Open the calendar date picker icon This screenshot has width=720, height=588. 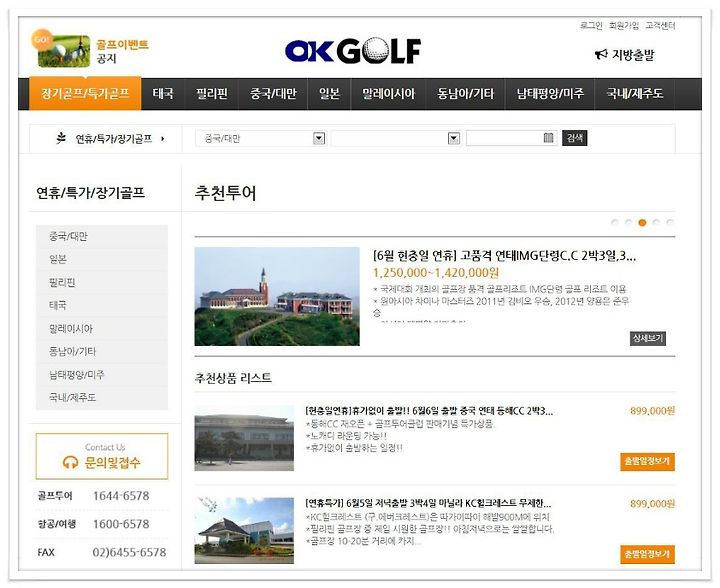click(x=548, y=138)
